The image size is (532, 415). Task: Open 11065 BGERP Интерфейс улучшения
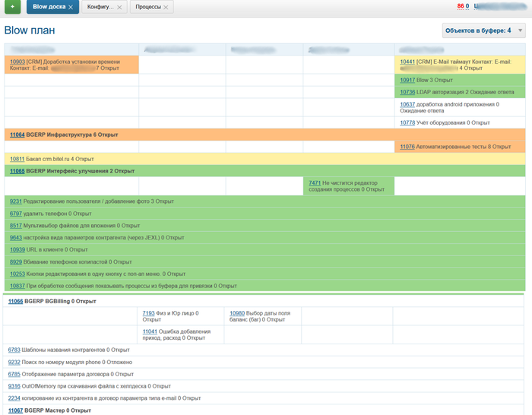(x=17, y=171)
